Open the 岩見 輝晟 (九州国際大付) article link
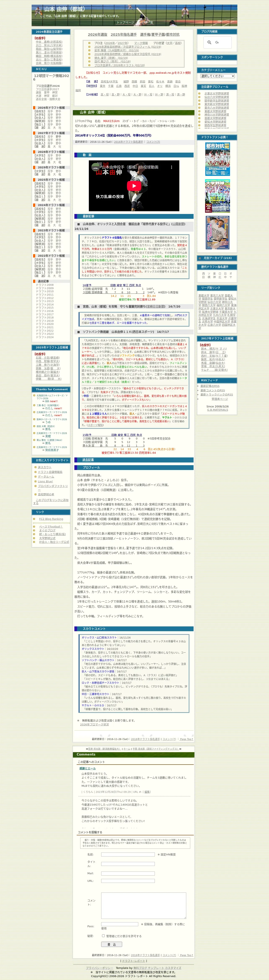The width and height of the screenshot is (269, 980). (x=116, y=51)
